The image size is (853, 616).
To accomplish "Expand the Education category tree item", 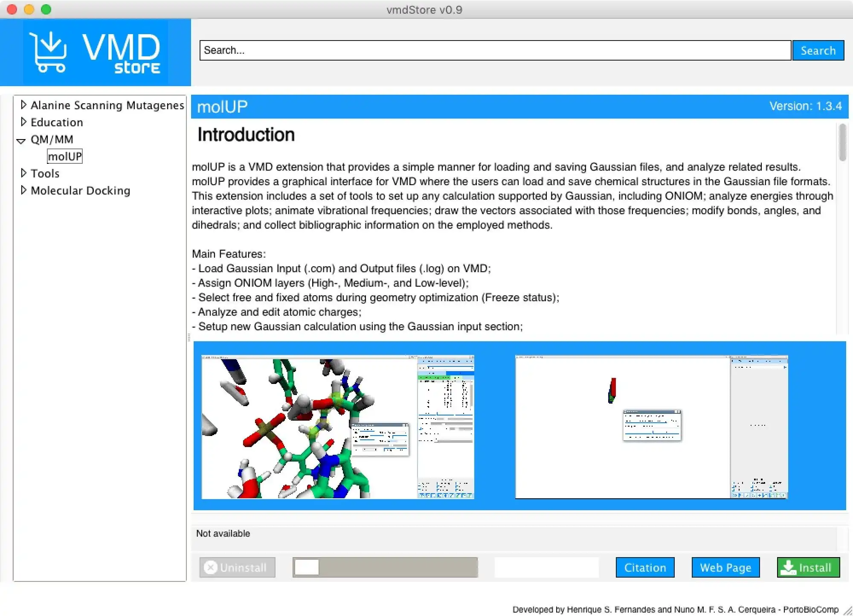I will tap(24, 122).
